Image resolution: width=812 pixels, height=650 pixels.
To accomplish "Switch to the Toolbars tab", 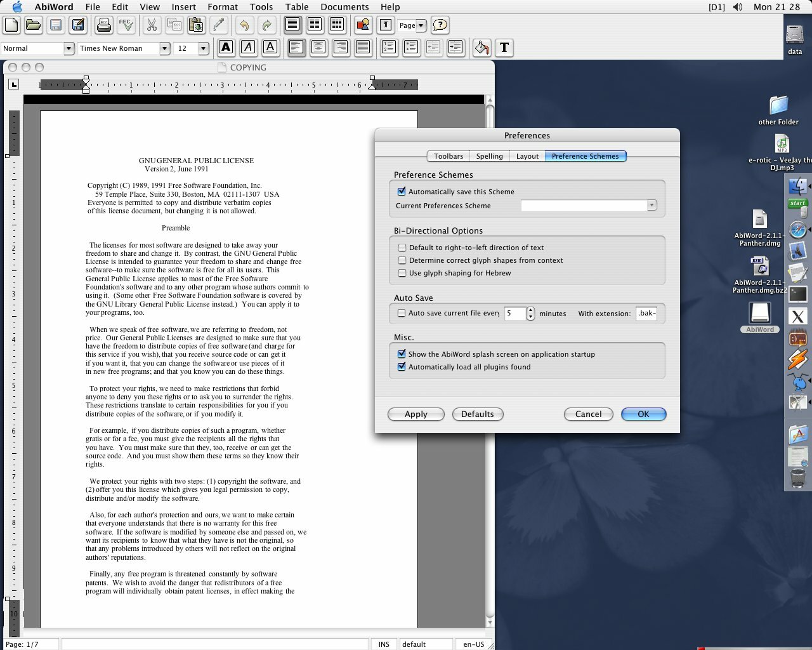I will tap(449, 156).
